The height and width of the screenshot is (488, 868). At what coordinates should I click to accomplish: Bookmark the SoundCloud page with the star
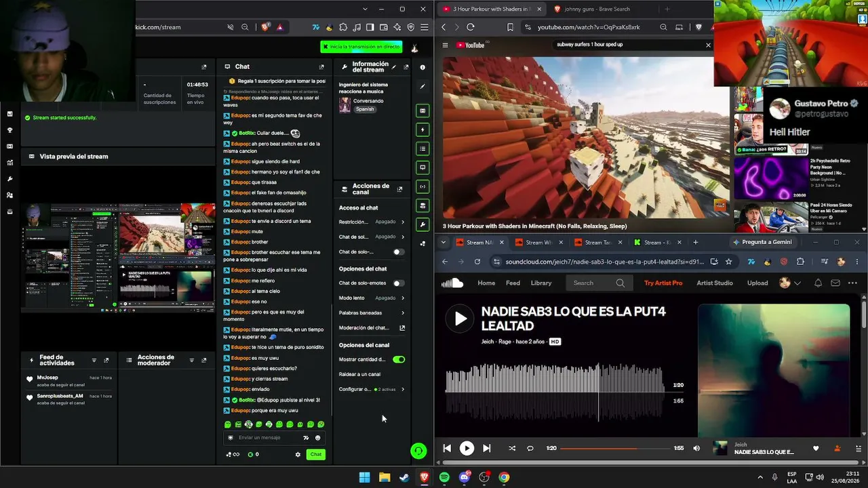728,262
